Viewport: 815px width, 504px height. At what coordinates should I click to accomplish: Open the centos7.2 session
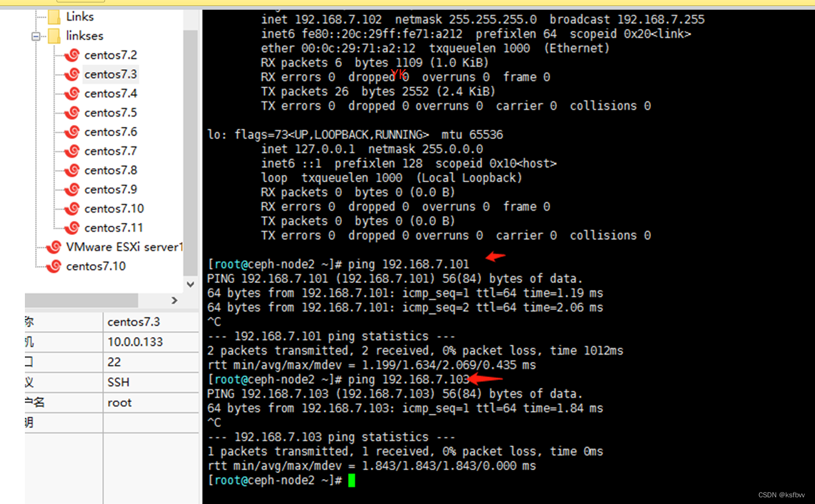click(x=111, y=55)
